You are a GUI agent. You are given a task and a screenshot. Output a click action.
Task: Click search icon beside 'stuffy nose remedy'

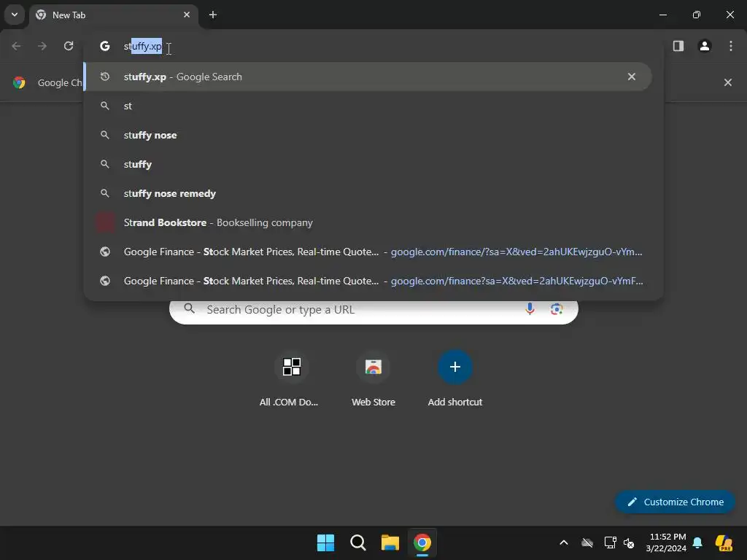pos(105,193)
